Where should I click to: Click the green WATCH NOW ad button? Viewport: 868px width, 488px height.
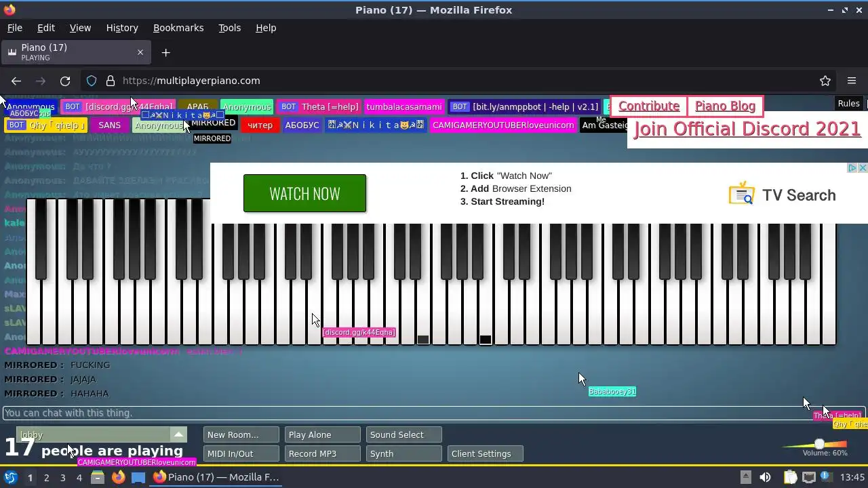(304, 193)
